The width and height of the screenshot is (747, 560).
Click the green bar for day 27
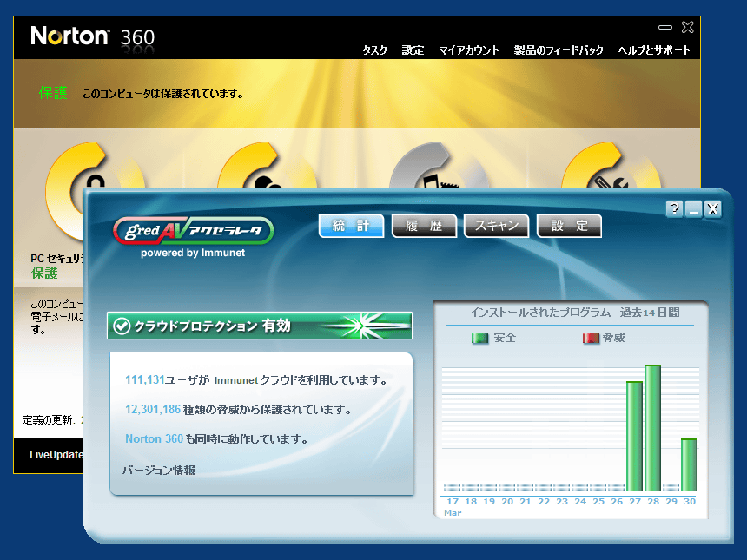coord(635,436)
